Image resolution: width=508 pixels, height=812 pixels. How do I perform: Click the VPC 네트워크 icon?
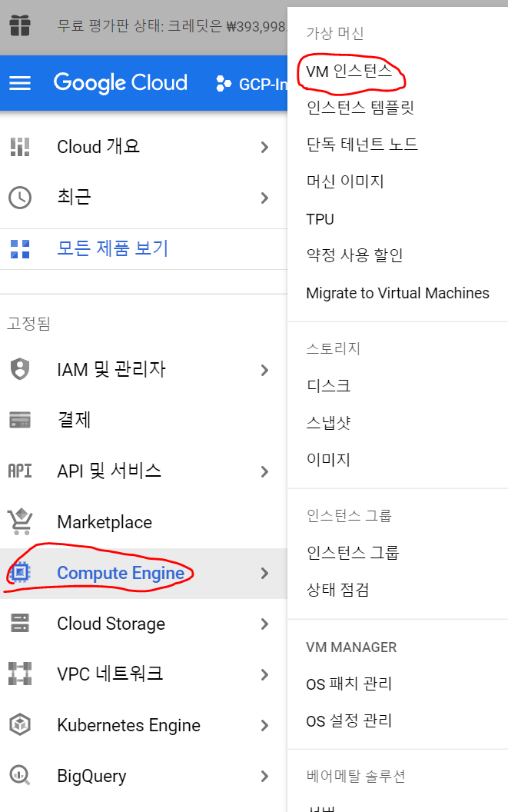pos(20,674)
